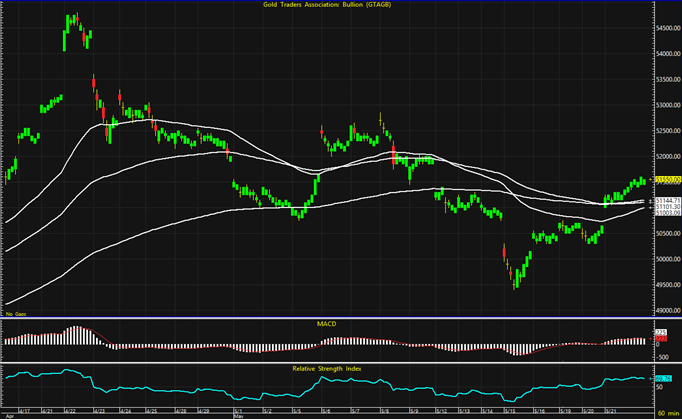Click the lowest candlestick after 5/15

(515, 282)
